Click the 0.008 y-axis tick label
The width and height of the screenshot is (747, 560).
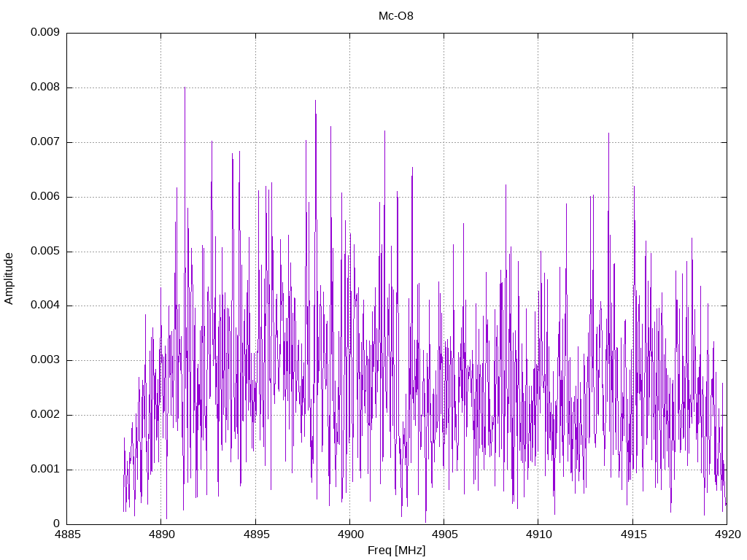[45, 87]
